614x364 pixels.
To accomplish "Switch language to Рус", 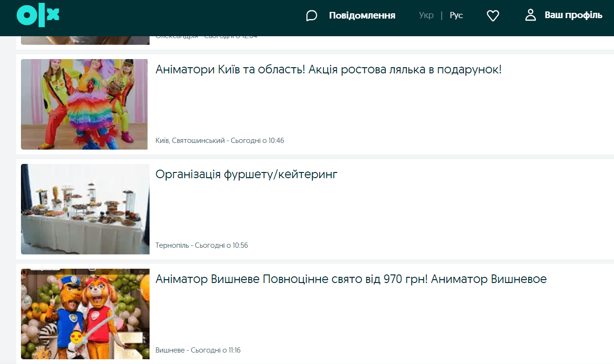I will pos(456,15).
